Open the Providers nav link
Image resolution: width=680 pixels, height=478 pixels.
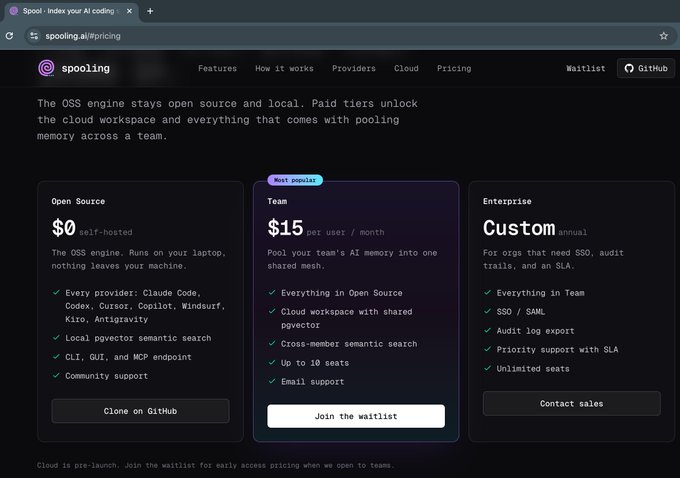click(x=354, y=69)
